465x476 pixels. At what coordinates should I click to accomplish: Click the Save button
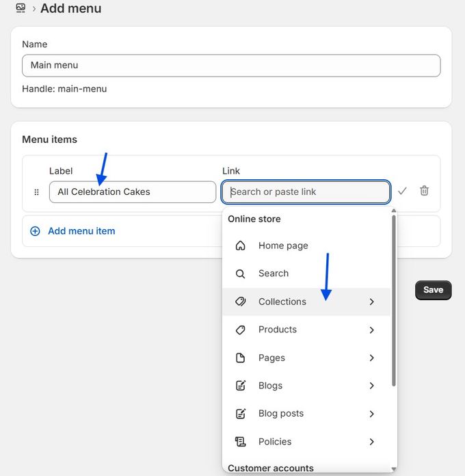pos(433,290)
